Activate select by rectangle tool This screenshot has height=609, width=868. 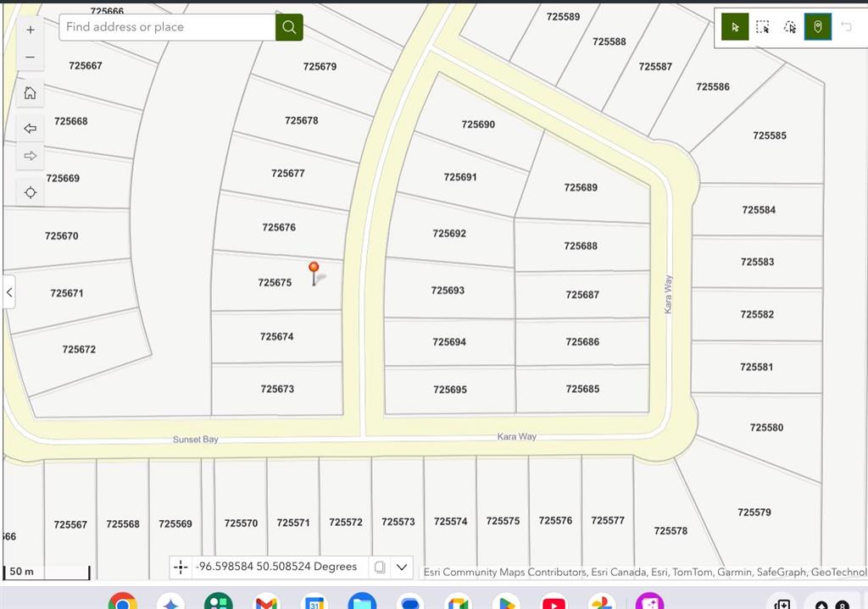pyautogui.click(x=763, y=27)
